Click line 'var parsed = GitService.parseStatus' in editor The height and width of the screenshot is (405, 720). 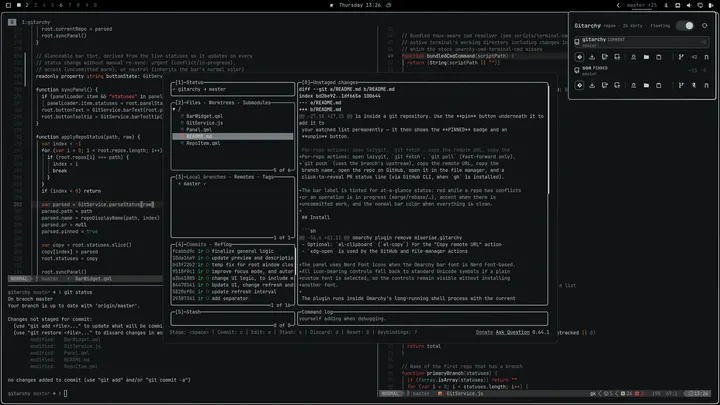coord(98,204)
